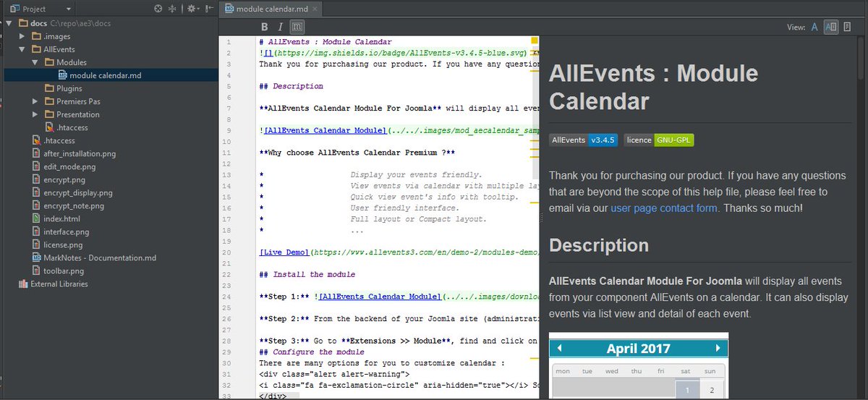Go to next month in calendar preview
868x400 pixels.
718,349
